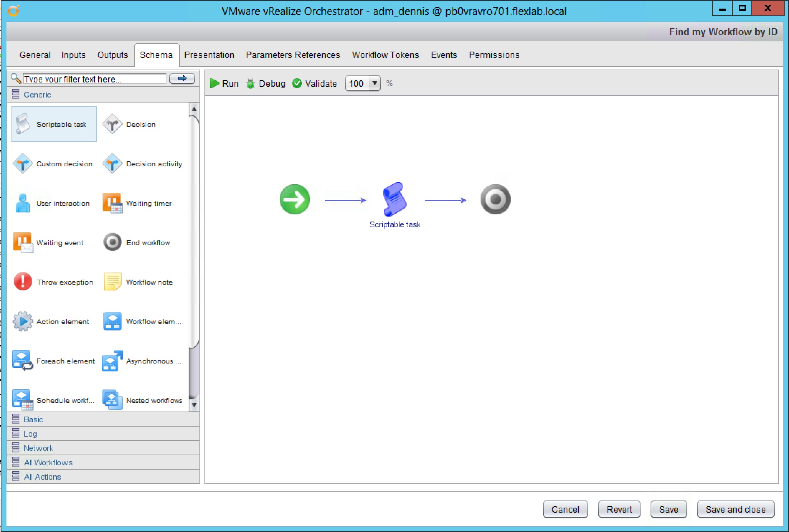Select the Waiting timer element

point(137,203)
